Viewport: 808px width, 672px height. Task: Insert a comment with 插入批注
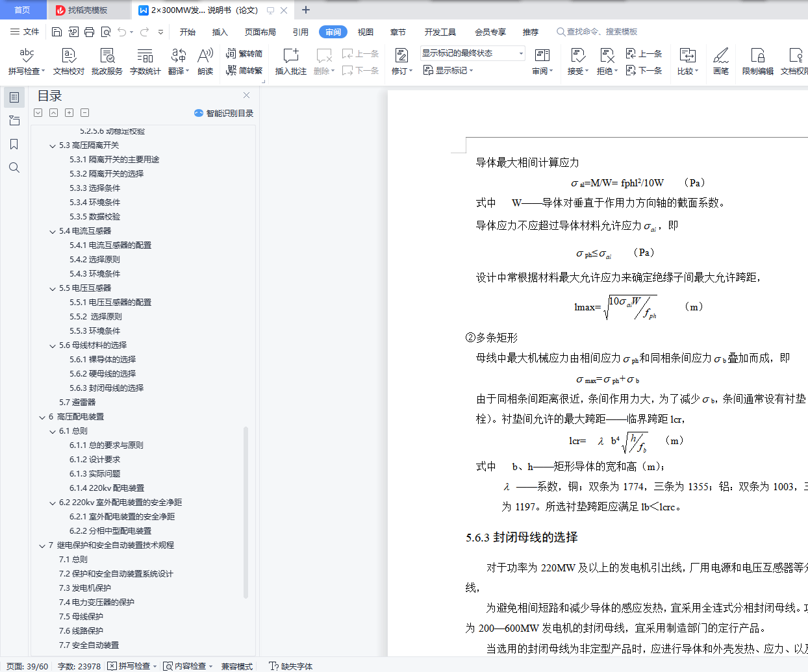[291, 62]
